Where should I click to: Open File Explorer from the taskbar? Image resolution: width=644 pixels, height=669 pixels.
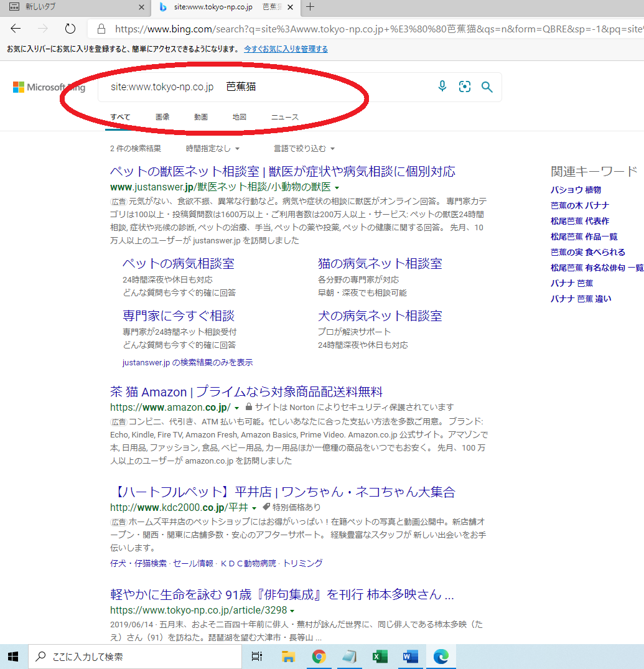click(288, 657)
